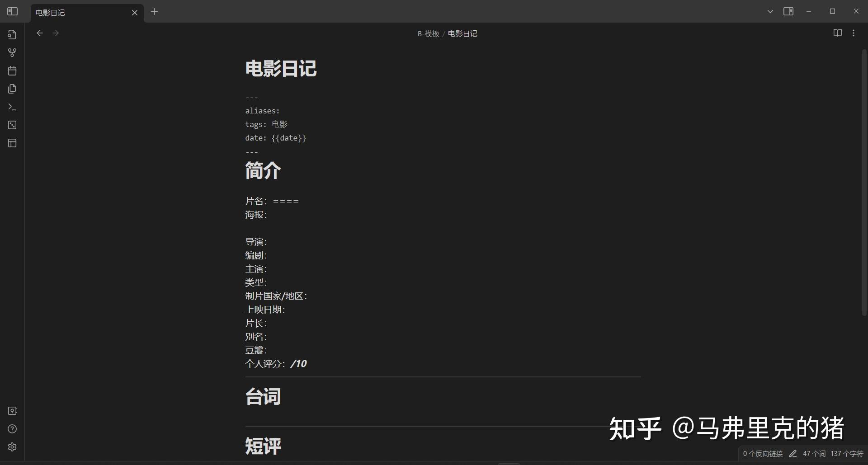
Task: Open the terminal icon in the ribbon
Action: (12, 107)
